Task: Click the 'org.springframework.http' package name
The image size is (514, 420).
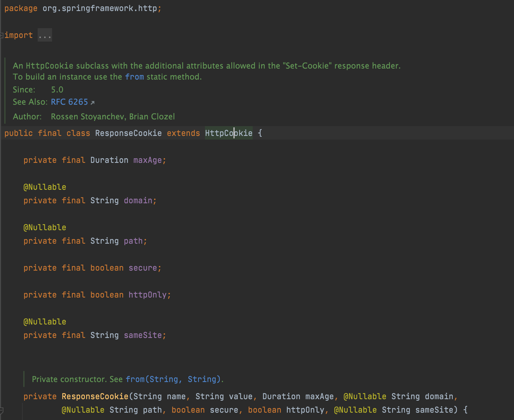Action: click(x=100, y=8)
